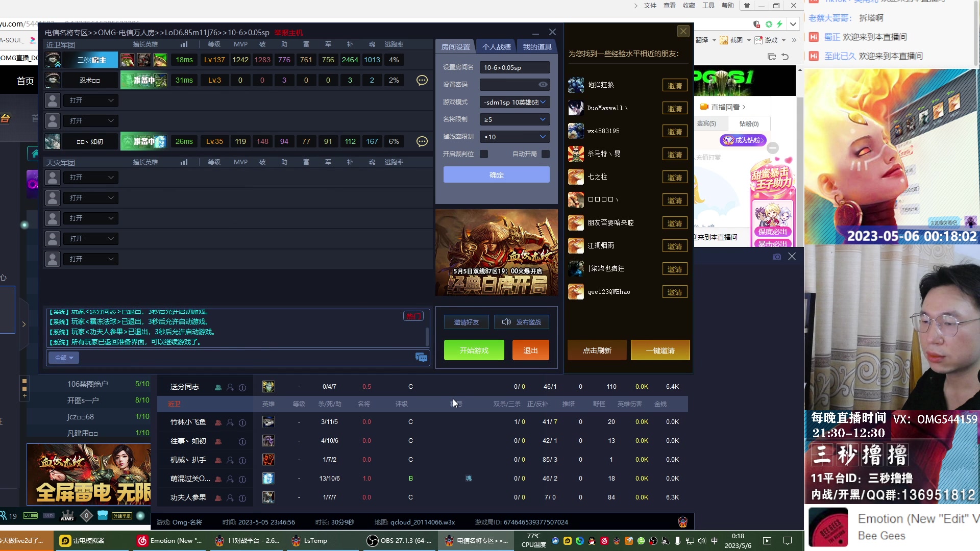Click the orange 退出 button
Screen dimensions: 980x551
pyautogui.click(x=531, y=350)
